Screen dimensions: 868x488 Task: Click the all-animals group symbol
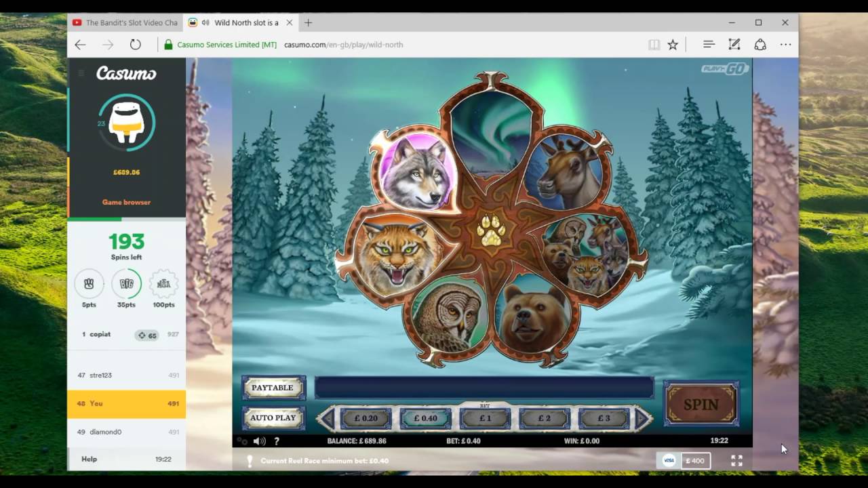[x=587, y=254]
